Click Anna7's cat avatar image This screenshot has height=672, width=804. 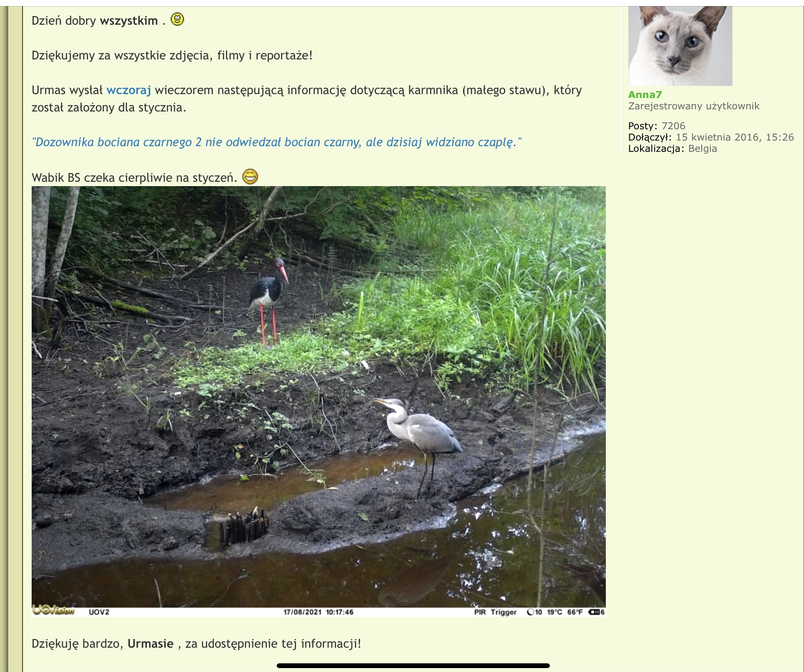click(680, 46)
